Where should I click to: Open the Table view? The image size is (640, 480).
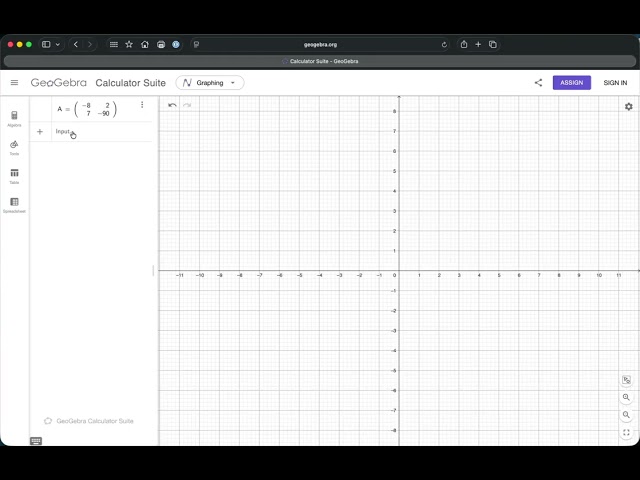(14, 176)
